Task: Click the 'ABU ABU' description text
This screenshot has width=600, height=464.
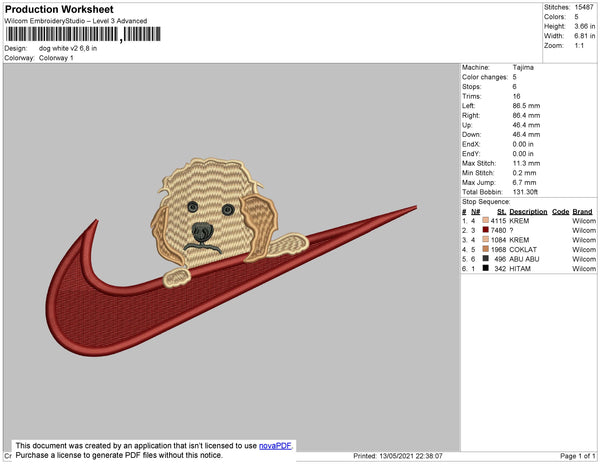Action: click(x=524, y=259)
